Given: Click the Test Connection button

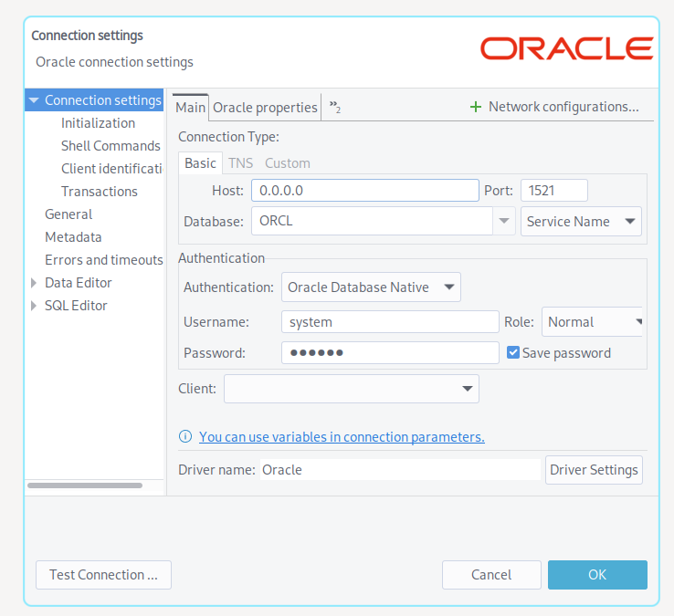Looking at the screenshot, I should click(103, 575).
